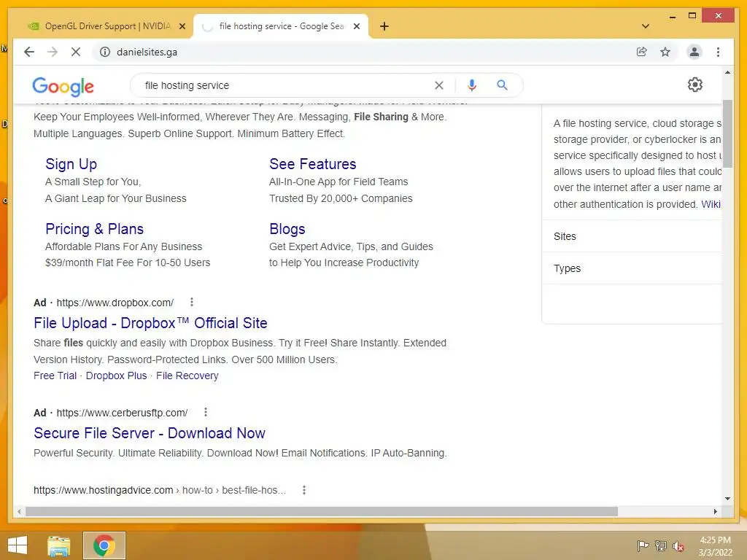The height and width of the screenshot is (560, 747).
Task: Click the Google search box
Action: click(x=286, y=85)
